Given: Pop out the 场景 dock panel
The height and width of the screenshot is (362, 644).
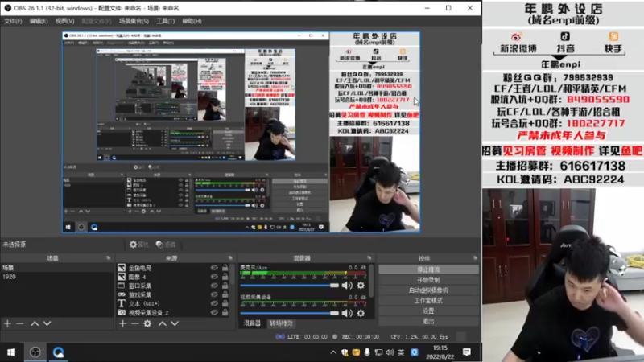Looking at the screenshot, I should (108, 258).
